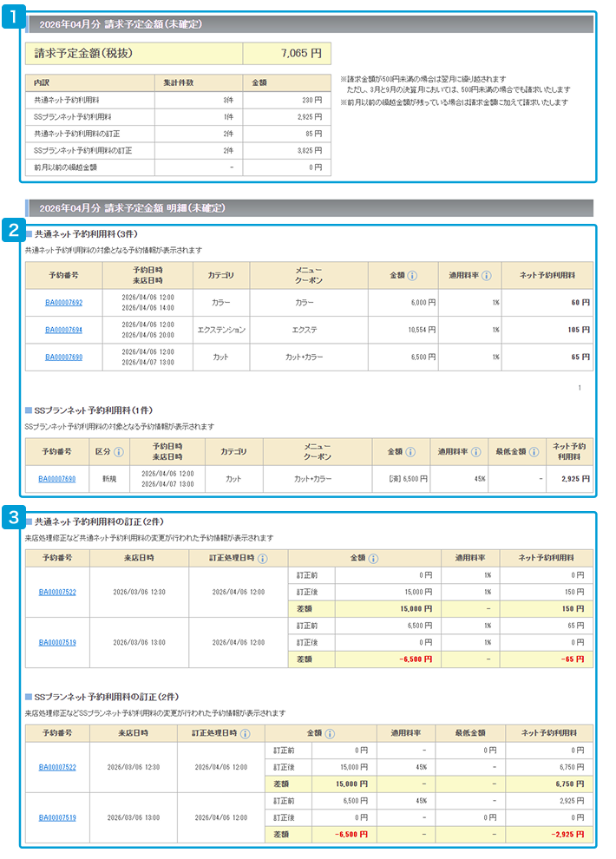
Task: Click the info icon next to 区分
Action: (x=119, y=452)
